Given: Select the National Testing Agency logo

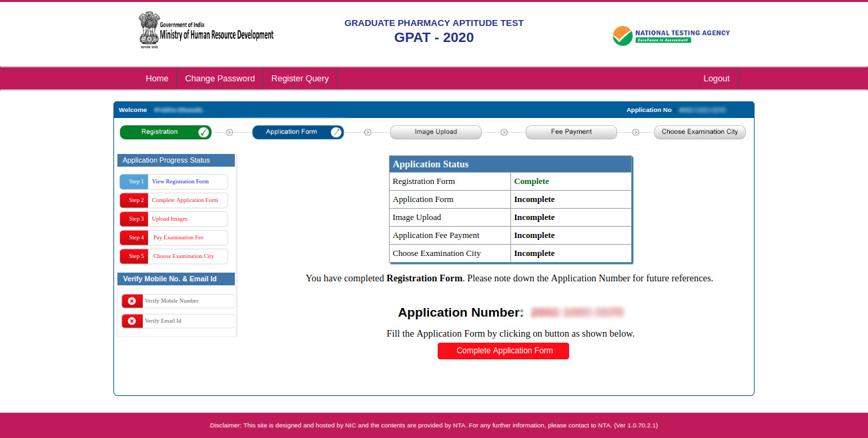Looking at the screenshot, I should click(x=670, y=35).
